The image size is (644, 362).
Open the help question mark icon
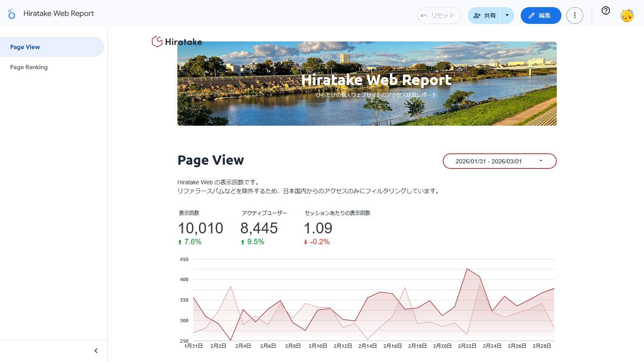click(x=605, y=11)
